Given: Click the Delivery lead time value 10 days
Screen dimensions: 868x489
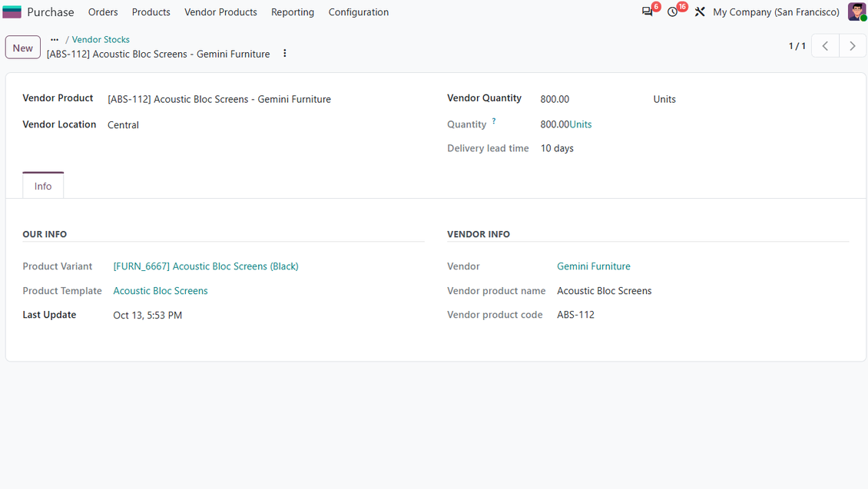Looking at the screenshot, I should pos(557,148).
